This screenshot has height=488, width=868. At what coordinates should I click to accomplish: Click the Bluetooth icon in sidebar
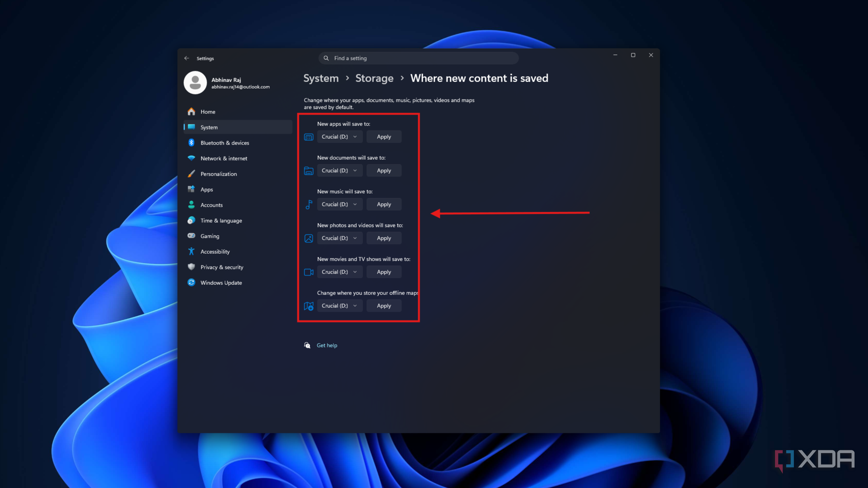[x=191, y=143]
